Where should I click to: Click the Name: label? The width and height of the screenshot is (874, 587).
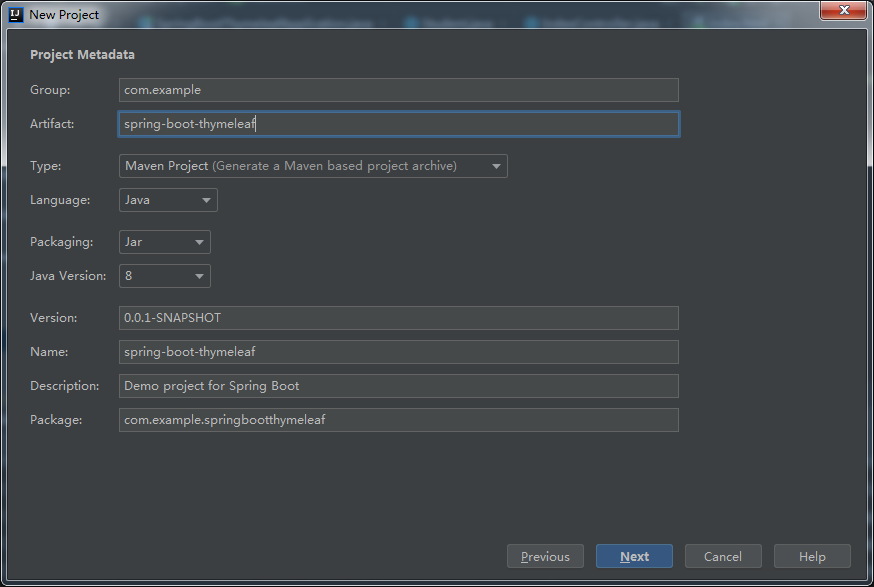(49, 352)
